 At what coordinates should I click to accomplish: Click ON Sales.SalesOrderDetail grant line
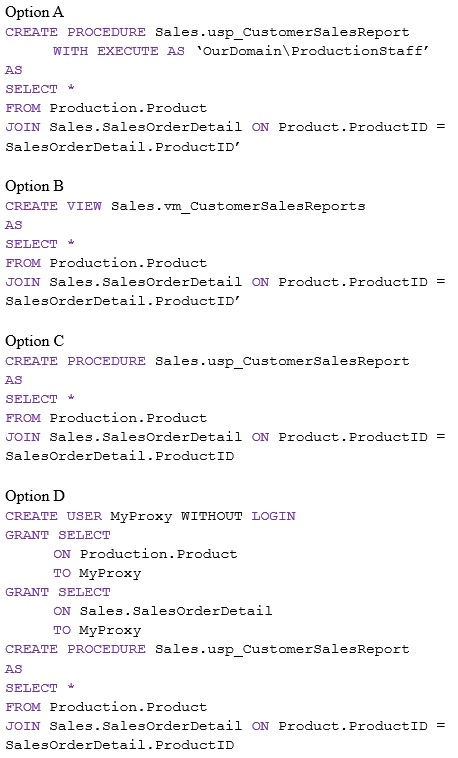coord(163,611)
